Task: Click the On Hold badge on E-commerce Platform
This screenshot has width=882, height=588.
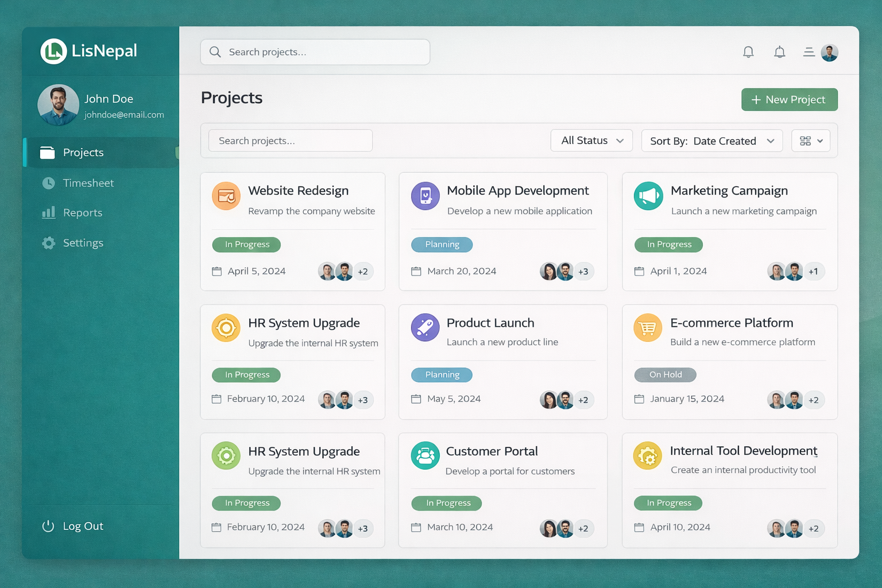Action: coord(665,374)
